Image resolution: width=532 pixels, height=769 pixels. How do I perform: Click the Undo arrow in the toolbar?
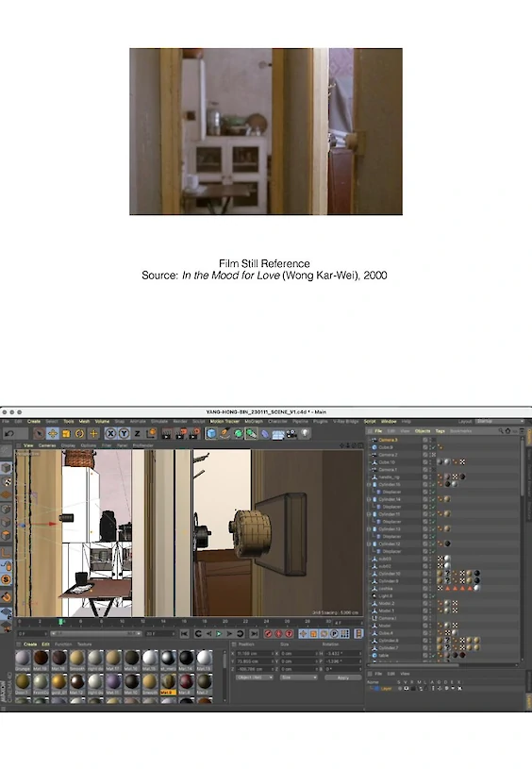coord(9,433)
